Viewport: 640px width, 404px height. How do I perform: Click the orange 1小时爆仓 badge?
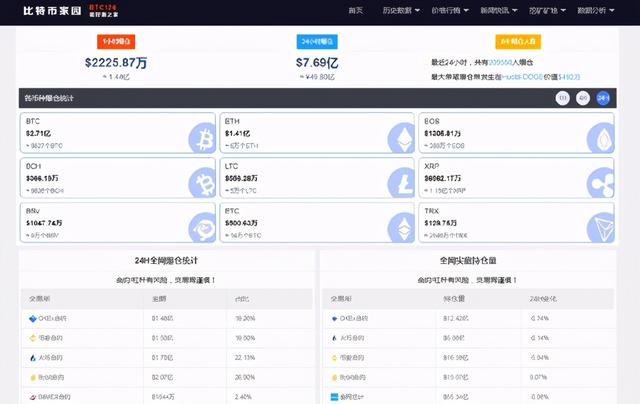pyautogui.click(x=116, y=42)
